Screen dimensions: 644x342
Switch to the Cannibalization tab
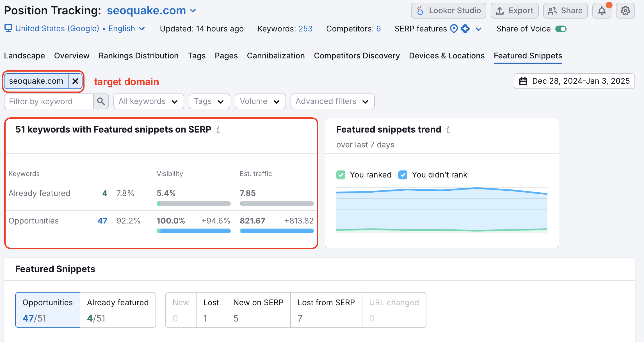tap(276, 56)
